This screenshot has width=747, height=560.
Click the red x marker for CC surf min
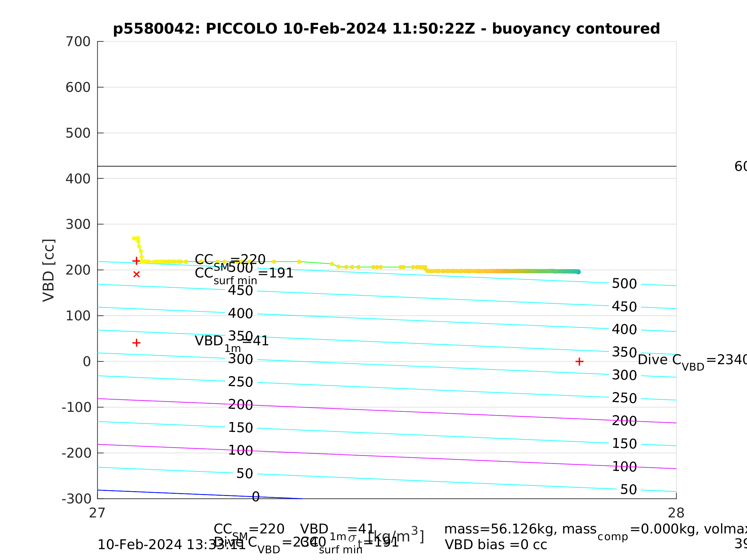tap(136, 275)
